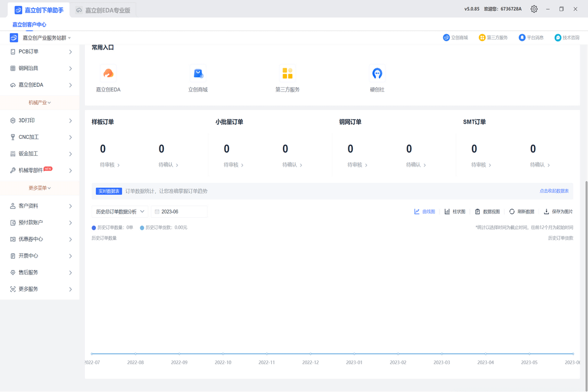This screenshot has height=392, width=588.
Task: Toggle 历史订单货款 legend series
Action: (163, 228)
